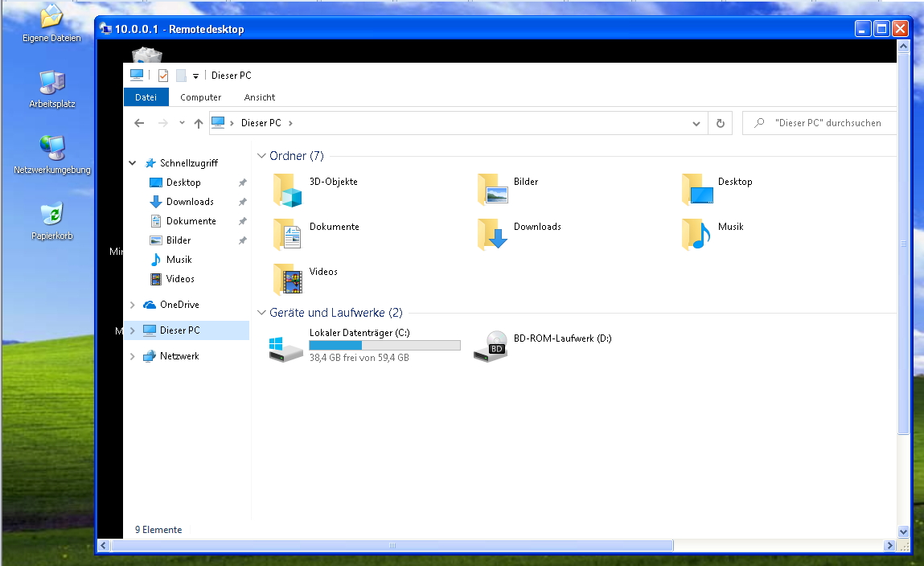
Task: Select the Lokaler Datenträger (C:) drive icon
Action: tap(285, 349)
